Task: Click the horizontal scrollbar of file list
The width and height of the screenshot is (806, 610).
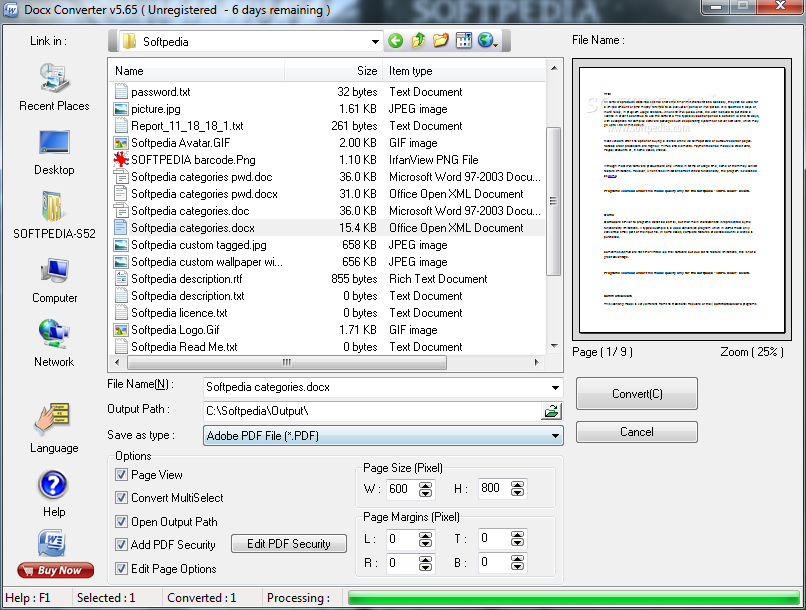Action: click(x=287, y=362)
